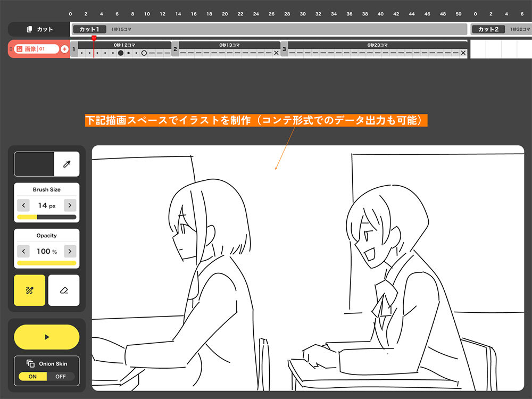532x399 pixels.
Task: Click the X marker ending segment 3
Action: tap(463, 53)
